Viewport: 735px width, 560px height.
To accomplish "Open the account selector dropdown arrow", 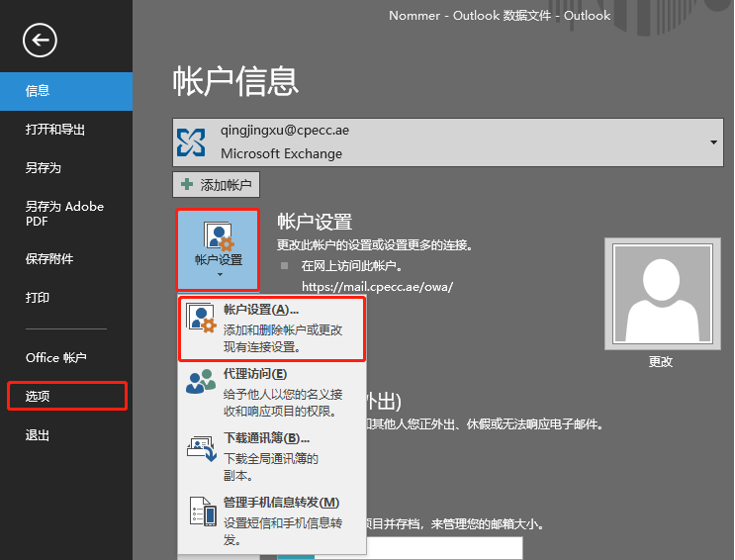I will (713, 142).
